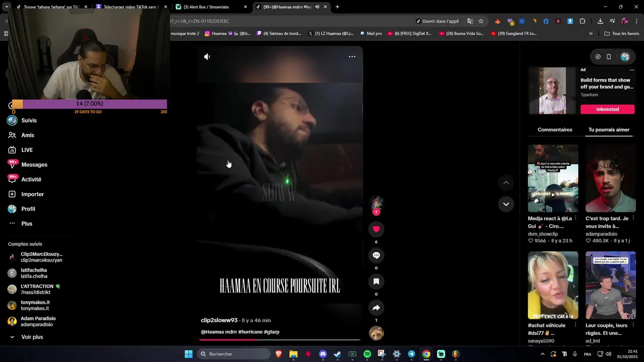Viewport: 644px width, 362px height.
Task: Open options for the Leur couple video
Action: tap(633, 325)
